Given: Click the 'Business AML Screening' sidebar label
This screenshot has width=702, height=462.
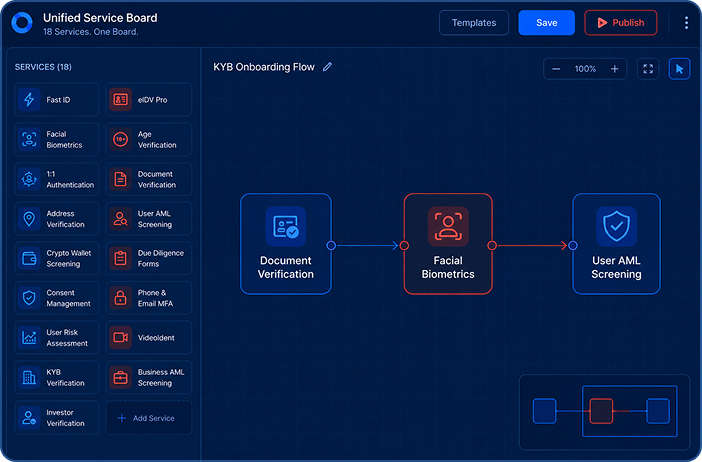Looking at the screenshot, I should (x=161, y=377).
